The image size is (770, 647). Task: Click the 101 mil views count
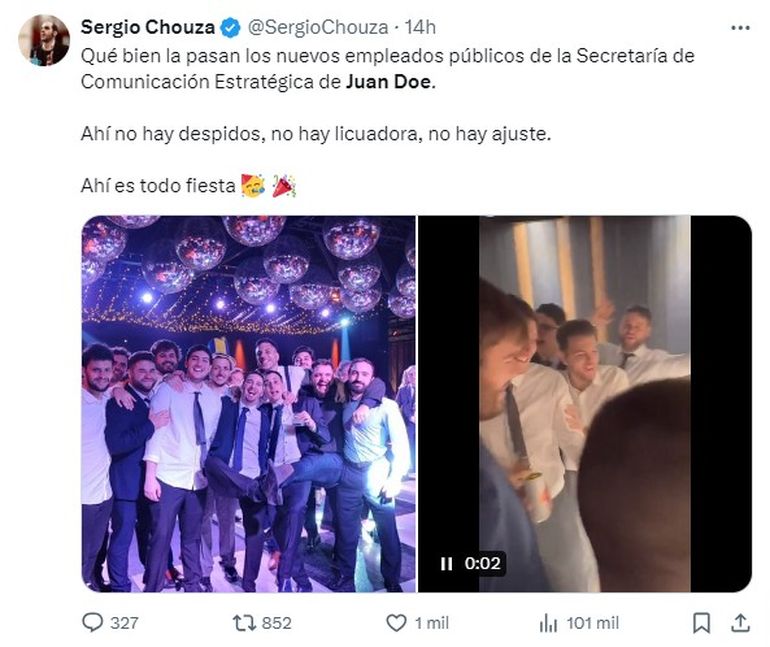594,622
